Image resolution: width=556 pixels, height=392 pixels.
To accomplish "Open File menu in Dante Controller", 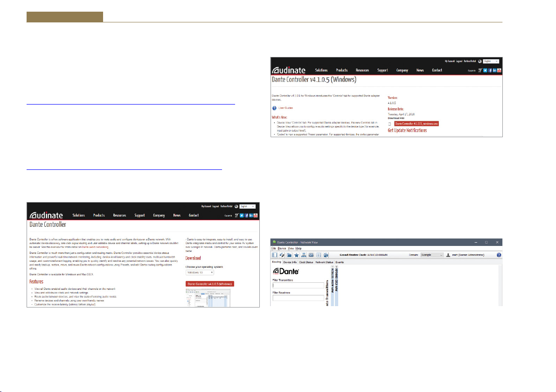I will (273, 248).
